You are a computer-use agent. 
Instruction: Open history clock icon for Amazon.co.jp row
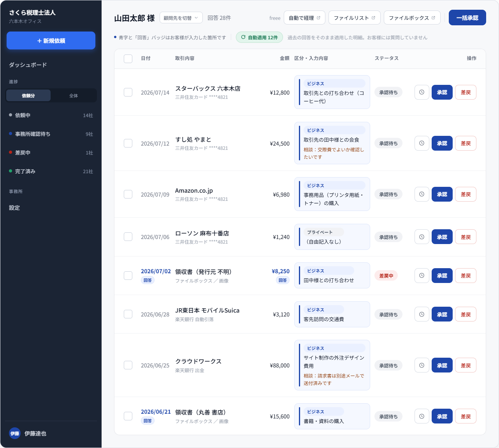(x=422, y=194)
